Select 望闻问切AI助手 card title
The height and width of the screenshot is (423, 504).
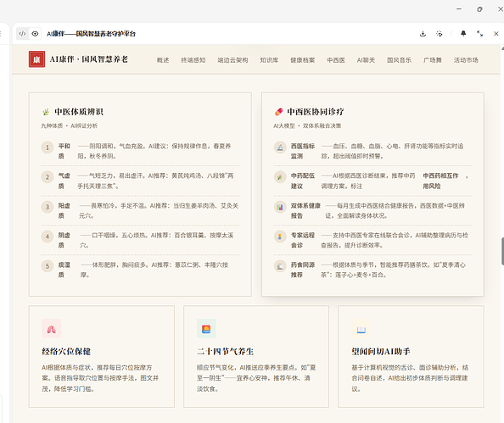[x=381, y=352]
